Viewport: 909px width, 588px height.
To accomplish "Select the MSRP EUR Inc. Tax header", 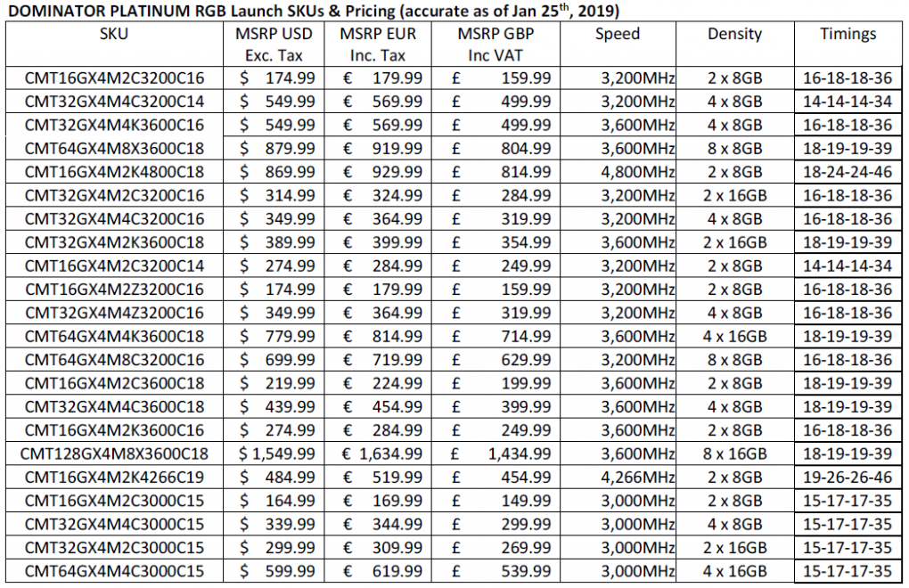I will (x=378, y=44).
